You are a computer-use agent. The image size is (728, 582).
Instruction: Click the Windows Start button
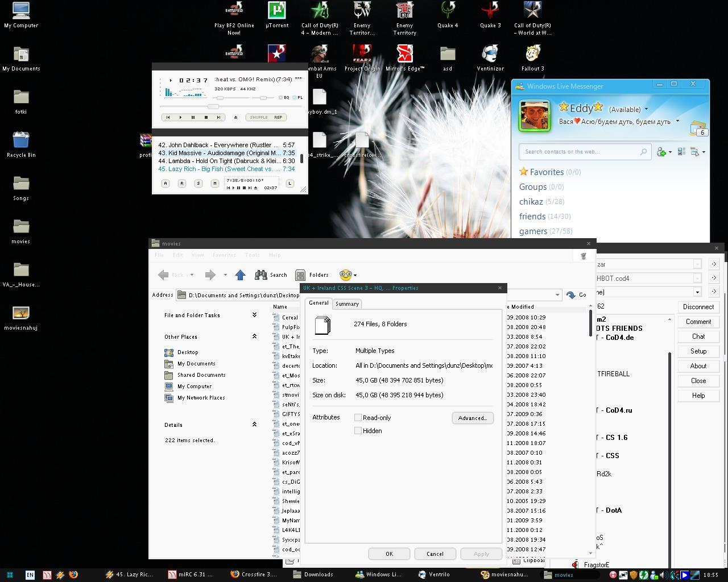(x=10, y=575)
